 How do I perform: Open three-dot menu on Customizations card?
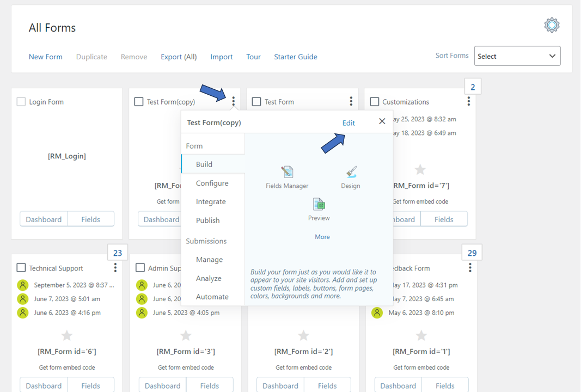point(469,101)
